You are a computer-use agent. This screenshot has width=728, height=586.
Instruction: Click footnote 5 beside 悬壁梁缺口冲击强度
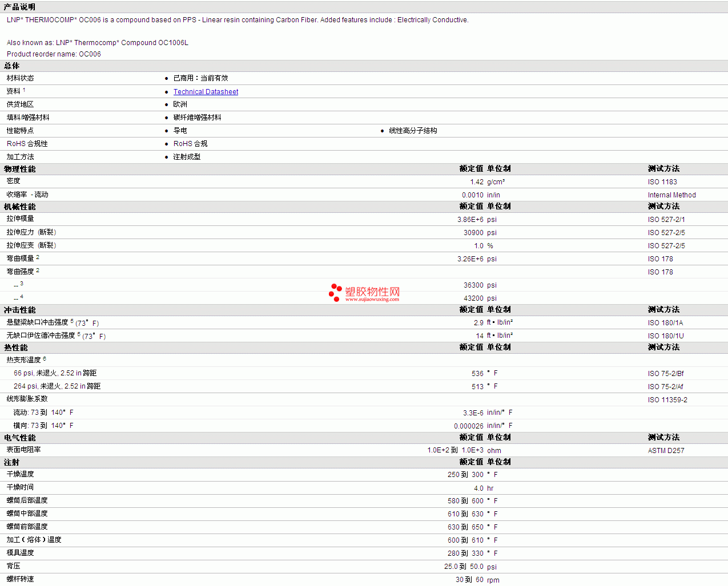72,321
